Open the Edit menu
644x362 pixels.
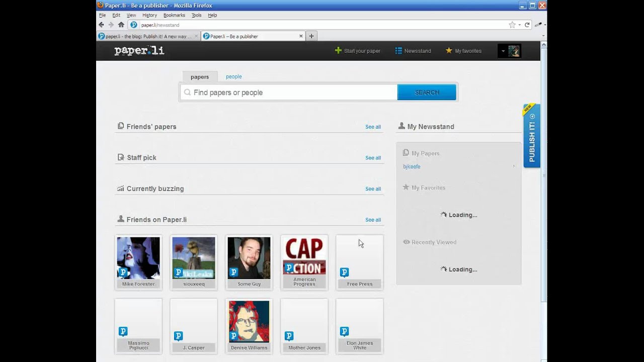click(116, 15)
